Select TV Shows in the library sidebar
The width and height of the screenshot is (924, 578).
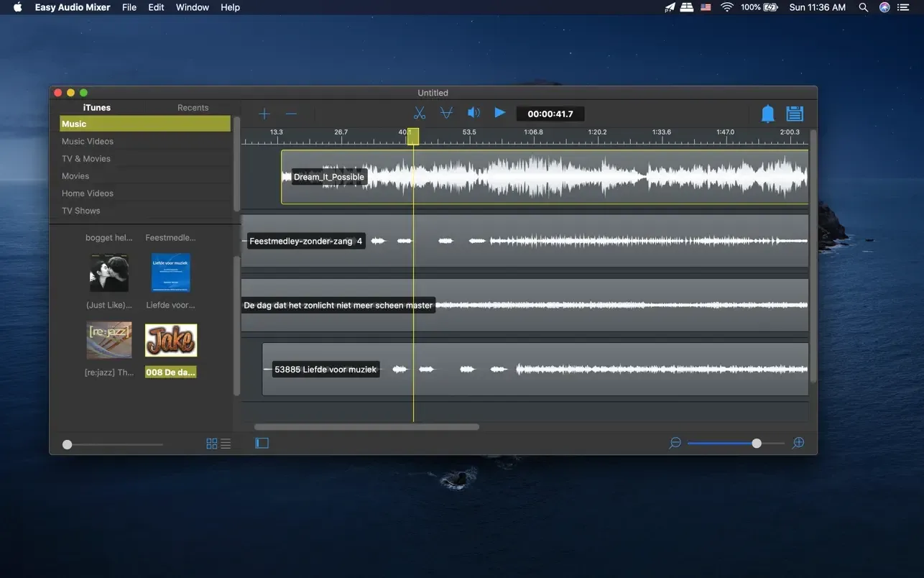[x=80, y=210]
